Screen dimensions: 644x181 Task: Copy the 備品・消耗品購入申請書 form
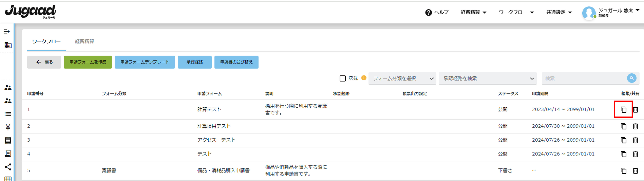click(624, 171)
